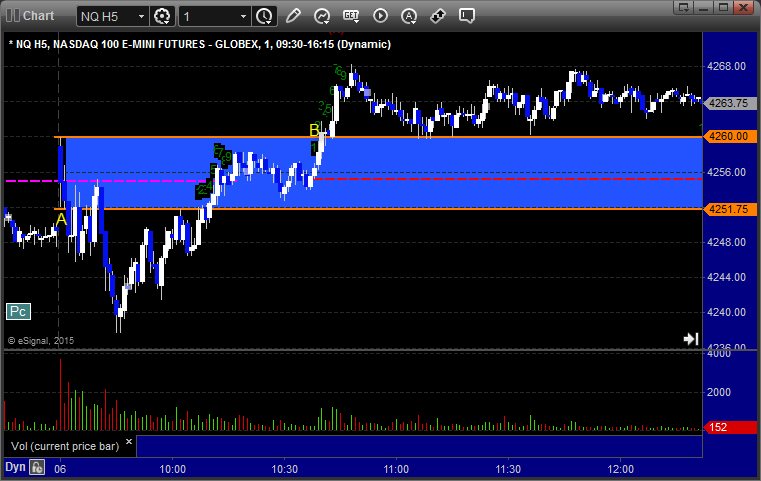Click the 4251.75 orange price marker
The height and width of the screenshot is (481, 761).
point(729,209)
